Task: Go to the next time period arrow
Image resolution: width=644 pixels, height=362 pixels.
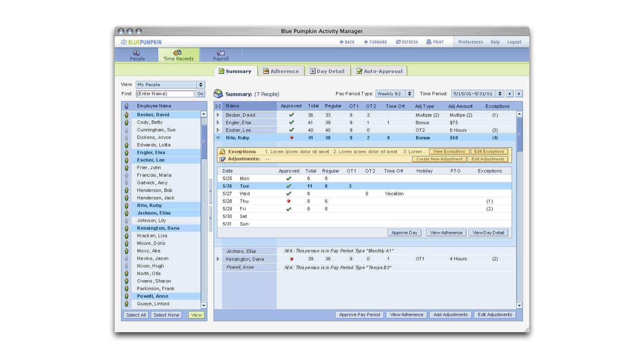Action: (x=519, y=94)
